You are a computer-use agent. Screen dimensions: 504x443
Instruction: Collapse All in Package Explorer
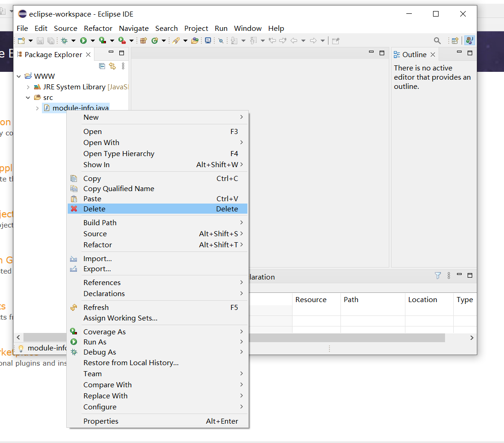pyautogui.click(x=102, y=66)
